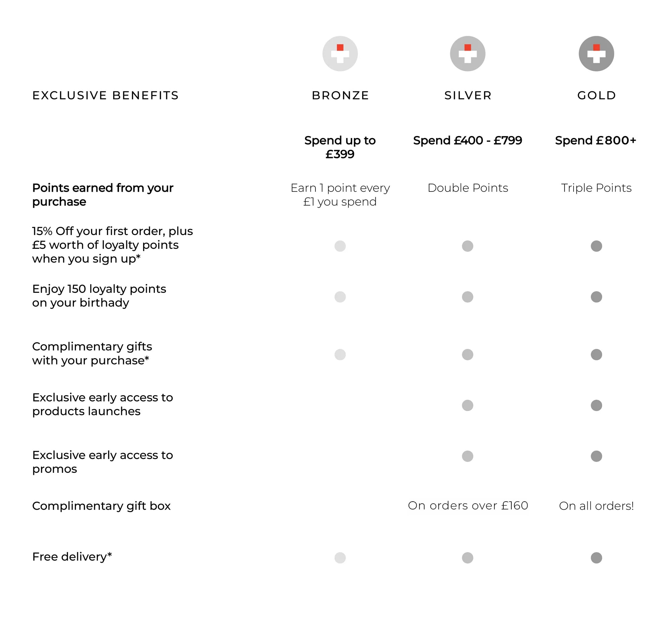672x640 pixels.
Task: Click Gold dot in Free delivery row
Action: [x=596, y=558]
